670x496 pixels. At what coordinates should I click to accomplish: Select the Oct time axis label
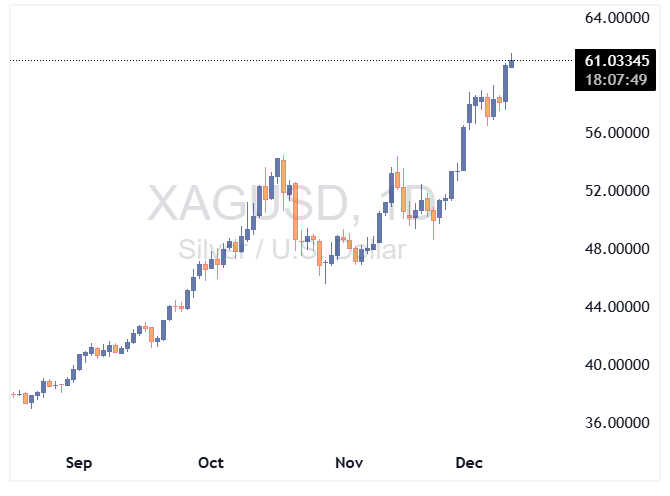pos(211,463)
